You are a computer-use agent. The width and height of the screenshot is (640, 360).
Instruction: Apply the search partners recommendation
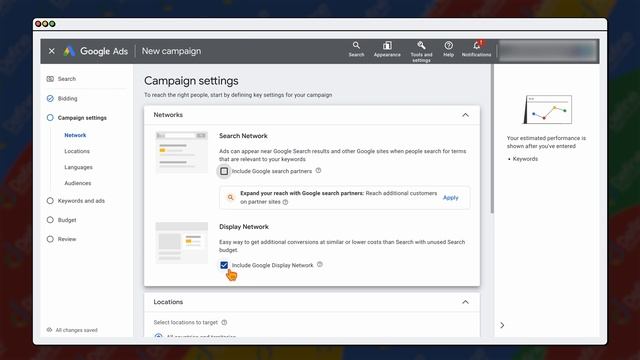coord(451,198)
